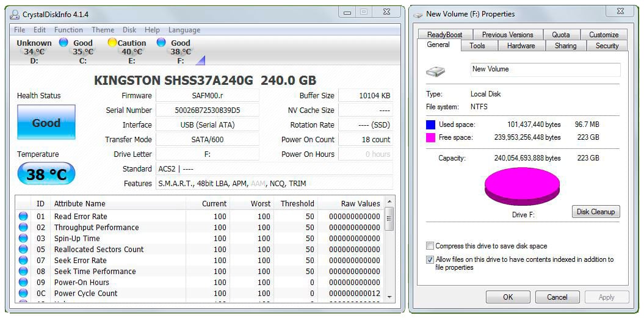Click the status orb of Spin-Up Time row
This screenshot has width=644, height=318.
[x=23, y=238]
